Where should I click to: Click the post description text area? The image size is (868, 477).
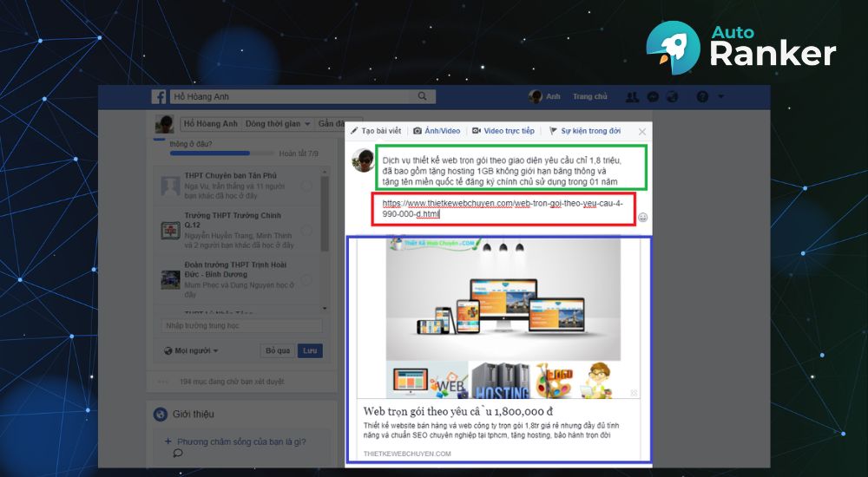click(502, 171)
